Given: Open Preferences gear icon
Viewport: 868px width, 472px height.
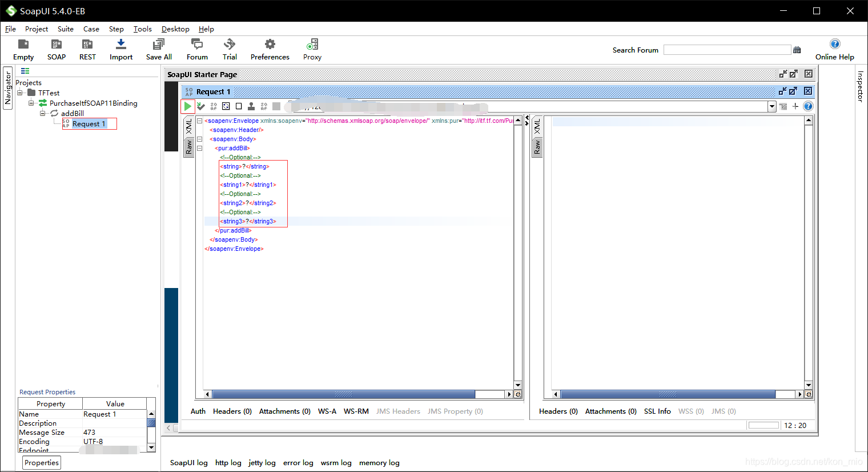Looking at the screenshot, I should click(270, 45).
